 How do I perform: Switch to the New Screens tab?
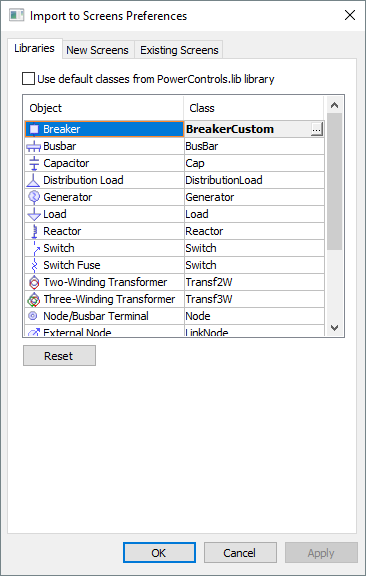[x=97, y=50]
